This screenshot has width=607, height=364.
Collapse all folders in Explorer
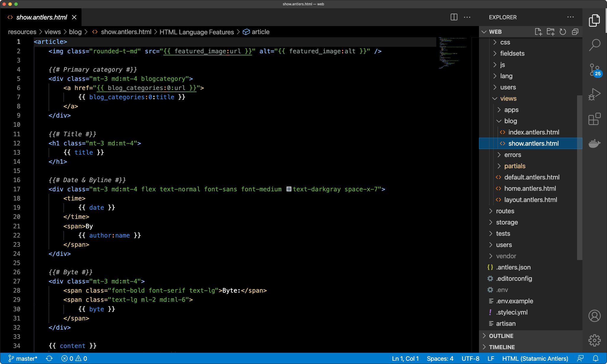coord(575,32)
